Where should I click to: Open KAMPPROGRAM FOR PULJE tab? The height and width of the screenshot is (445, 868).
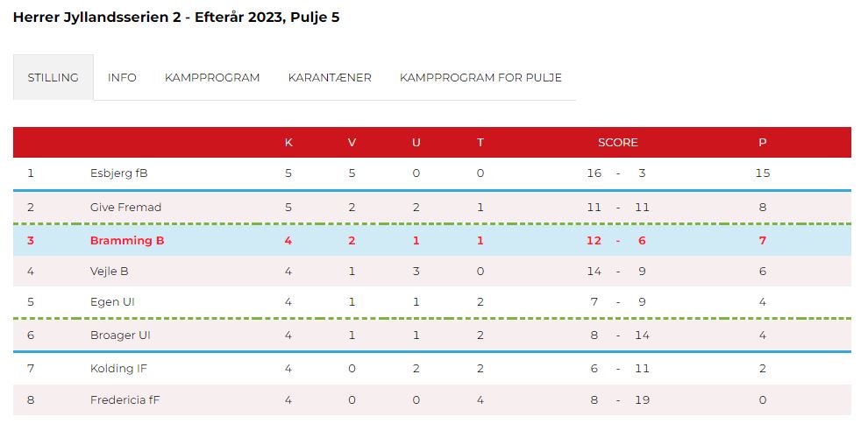coord(480,77)
